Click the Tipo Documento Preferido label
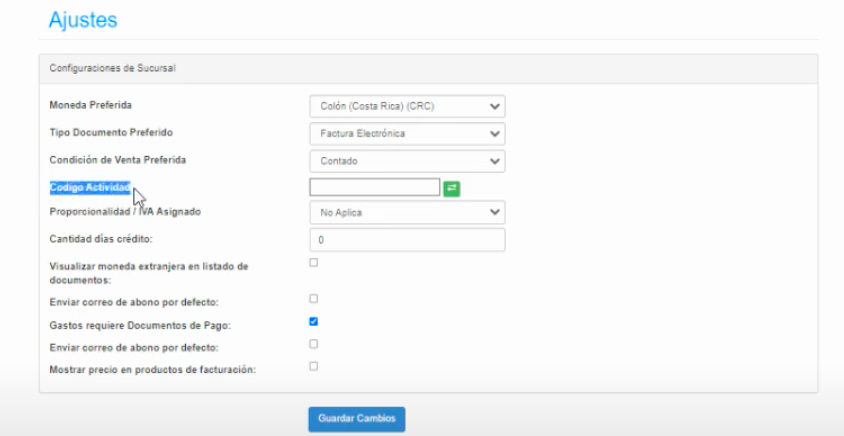844x436 pixels. tap(111, 132)
